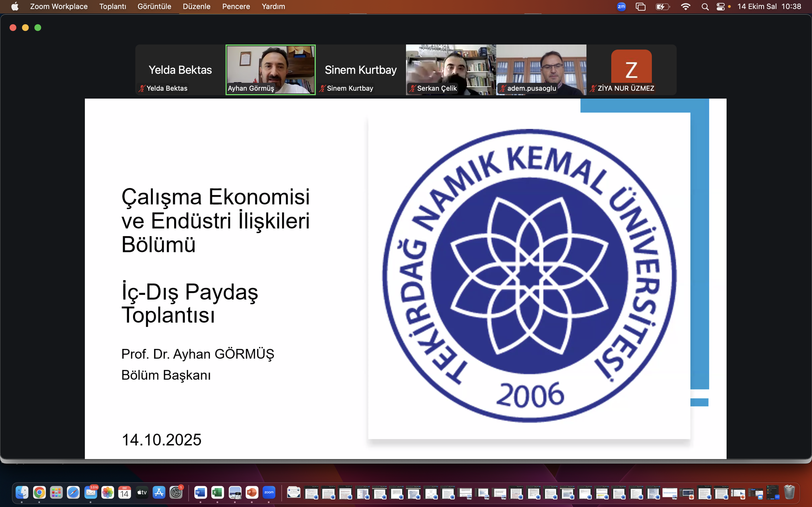Open Microsoft Word in the Dock
The image size is (812, 507).
coord(200,492)
